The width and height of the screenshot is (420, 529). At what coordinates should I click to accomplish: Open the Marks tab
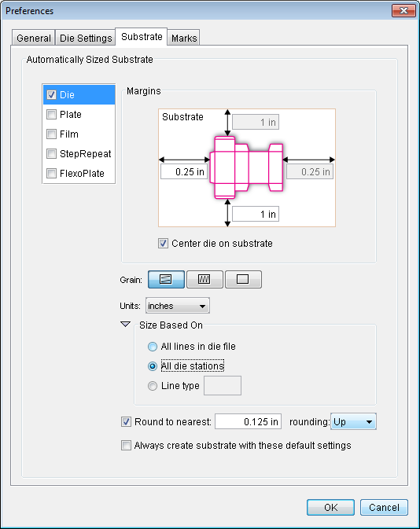(184, 38)
